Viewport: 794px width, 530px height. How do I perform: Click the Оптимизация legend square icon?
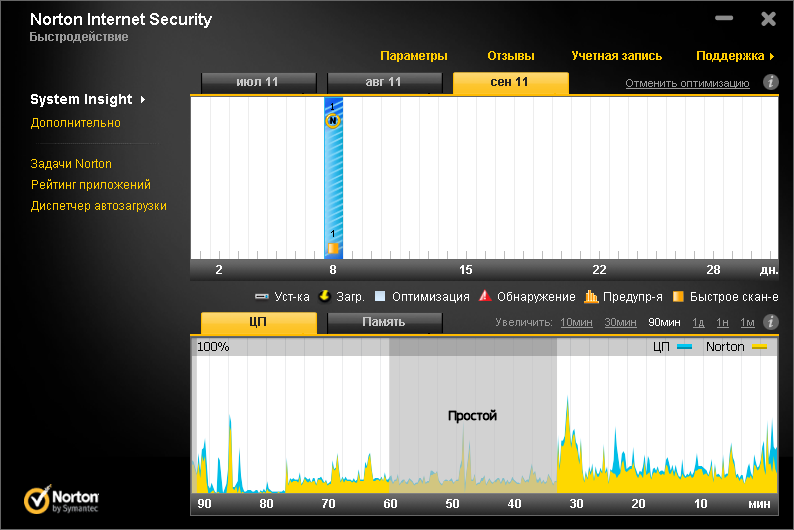pyautogui.click(x=380, y=296)
